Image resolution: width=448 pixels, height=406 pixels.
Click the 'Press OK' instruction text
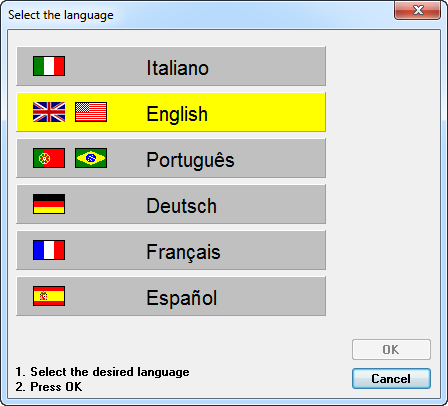click(56, 387)
